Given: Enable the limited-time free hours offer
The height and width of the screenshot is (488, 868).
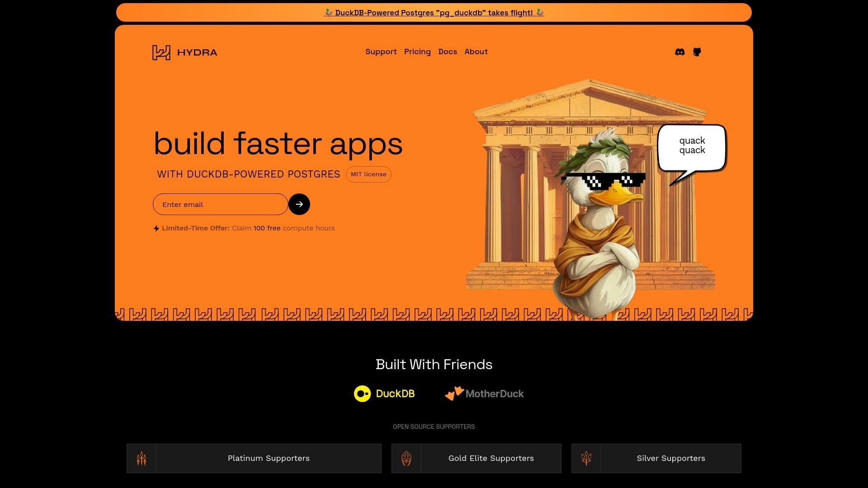Looking at the screenshot, I should click(x=243, y=228).
